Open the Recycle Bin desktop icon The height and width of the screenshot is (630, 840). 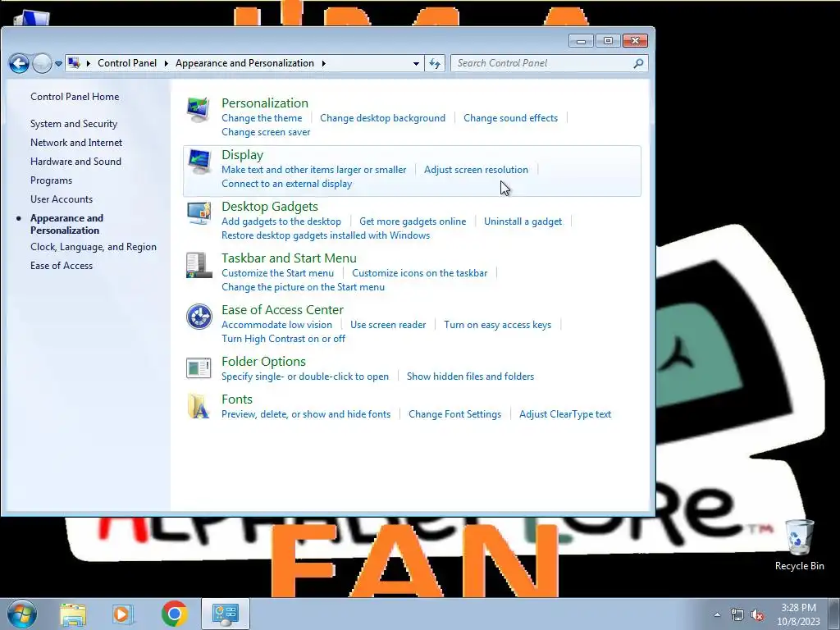pos(799,546)
